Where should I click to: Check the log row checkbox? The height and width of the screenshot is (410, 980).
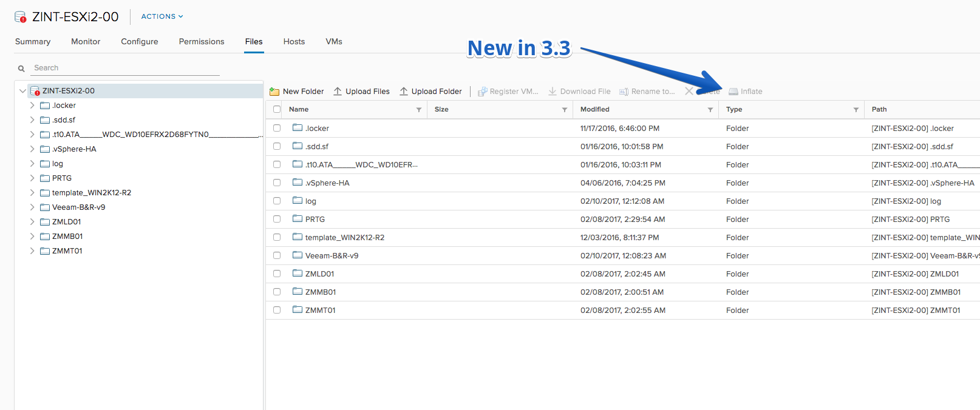(277, 201)
